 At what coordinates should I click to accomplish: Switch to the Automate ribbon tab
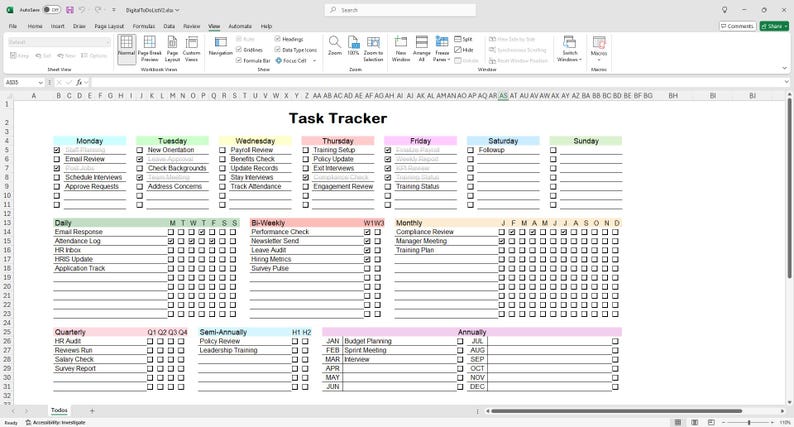[240, 26]
